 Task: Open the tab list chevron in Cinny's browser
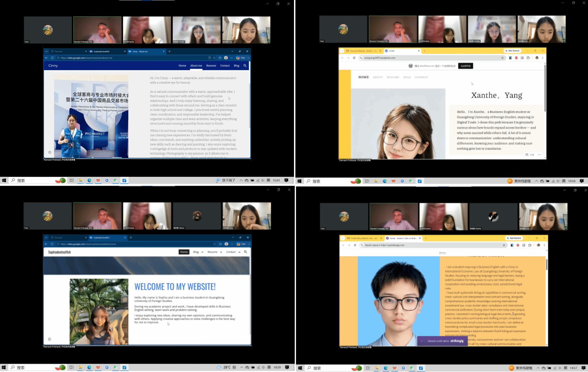coord(46,51)
